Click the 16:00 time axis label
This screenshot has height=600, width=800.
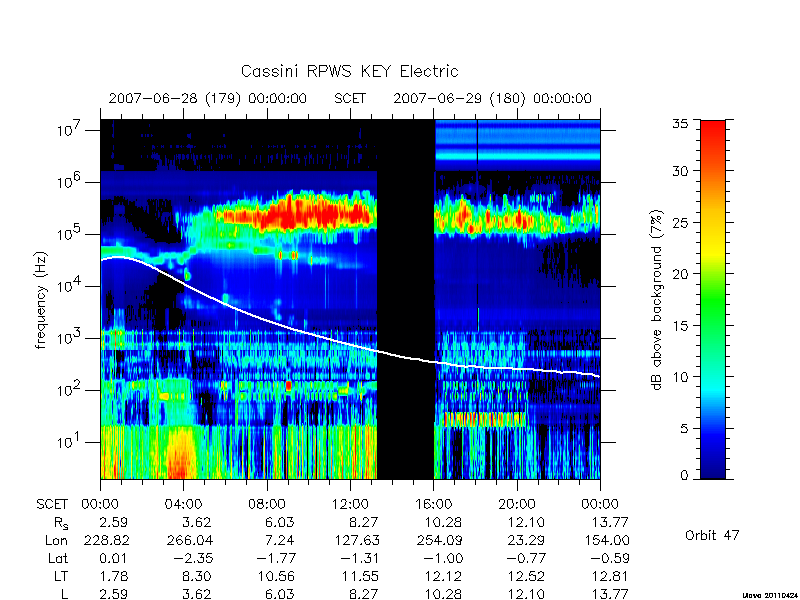click(x=434, y=505)
